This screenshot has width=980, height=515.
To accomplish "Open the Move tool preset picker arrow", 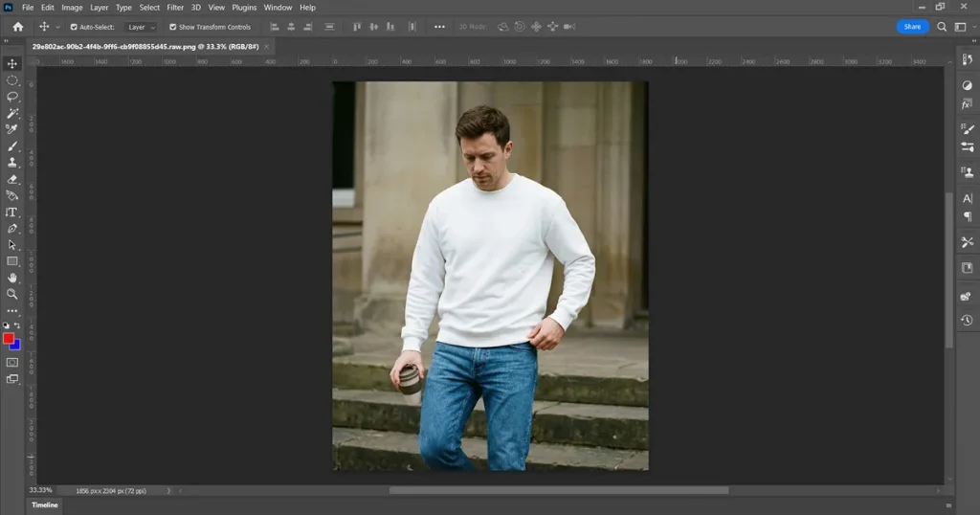I will [57, 28].
